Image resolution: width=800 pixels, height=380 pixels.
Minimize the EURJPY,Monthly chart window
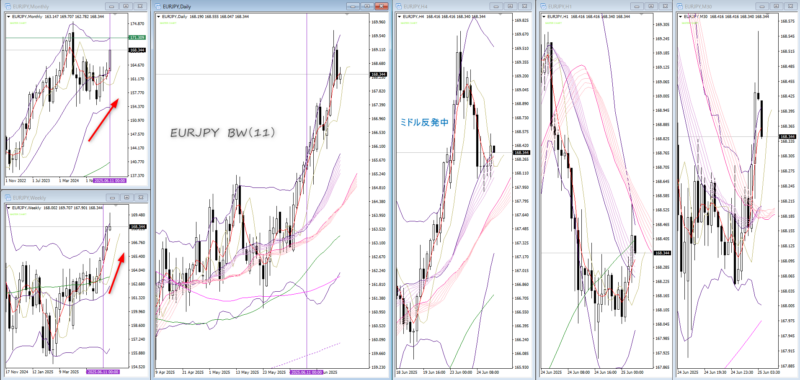tap(113, 6)
